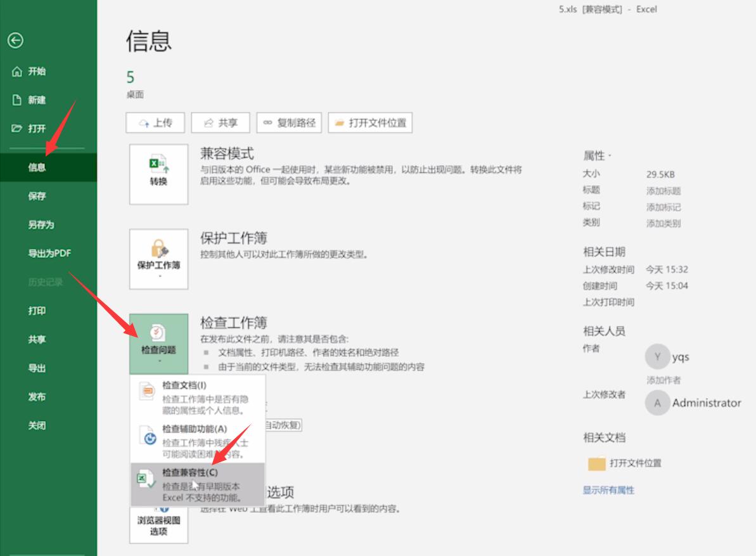This screenshot has height=556, width=756.
Task: Select 检查兼容性(C) menu item
Action: click(198, 484)
